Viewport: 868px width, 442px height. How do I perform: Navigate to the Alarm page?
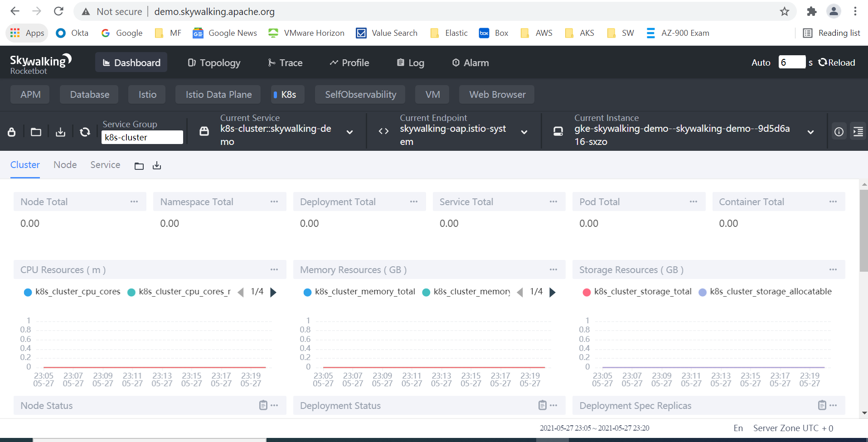coord(470,62)
